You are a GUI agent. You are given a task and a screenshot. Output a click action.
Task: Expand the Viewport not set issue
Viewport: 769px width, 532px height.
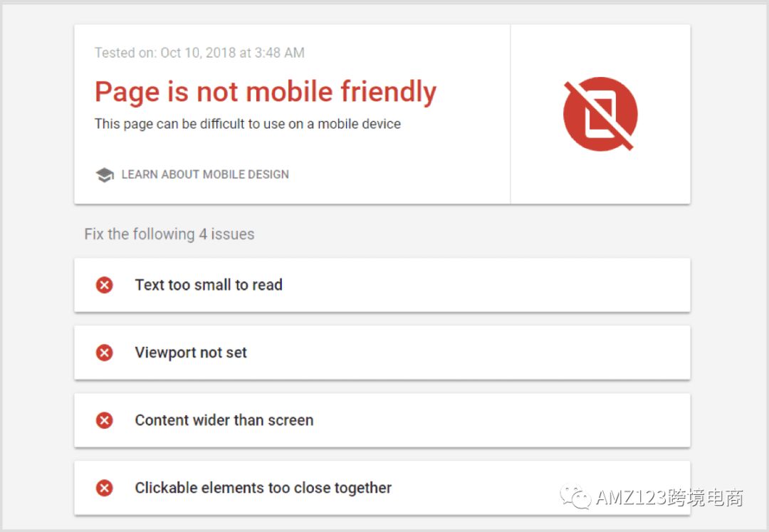click(382, 353)
